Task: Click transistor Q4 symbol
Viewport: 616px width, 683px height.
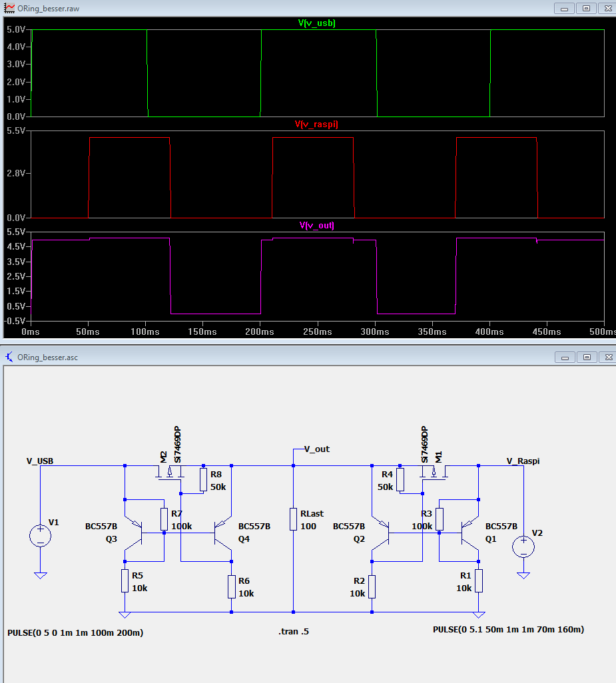Action: point(222,533)
